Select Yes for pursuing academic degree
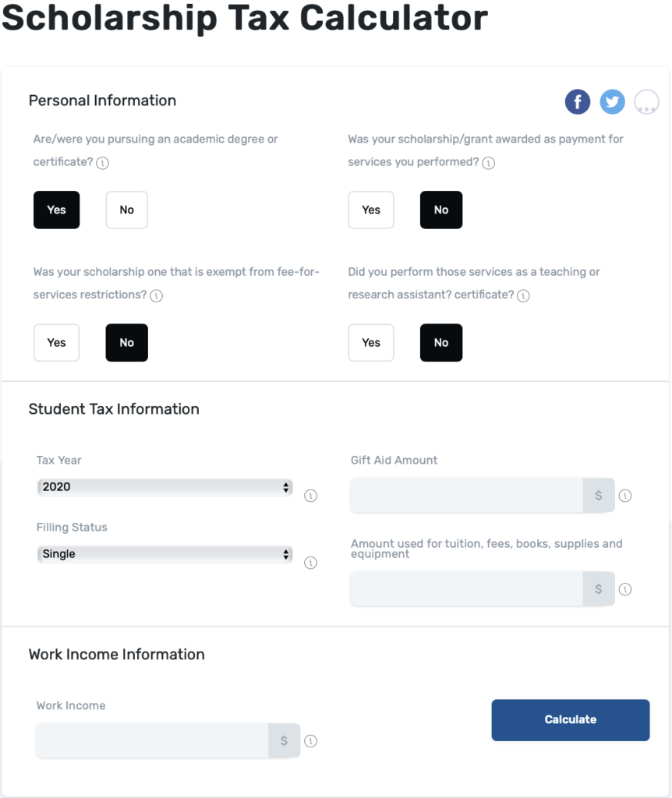Viewport: 672px width, 798px height. (x=56, y=210)
